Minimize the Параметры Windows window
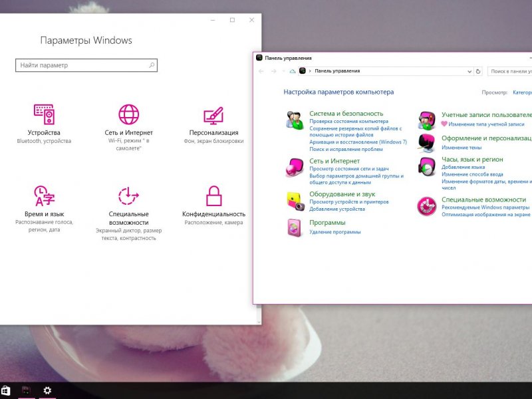 pos(213,20)
